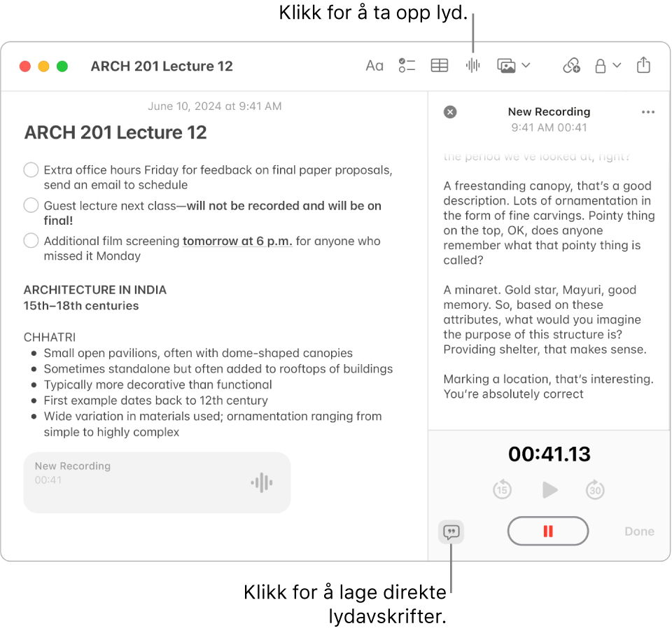Click the note title ARCH 201 Lecture 12 heading

(x=115, y=132)
